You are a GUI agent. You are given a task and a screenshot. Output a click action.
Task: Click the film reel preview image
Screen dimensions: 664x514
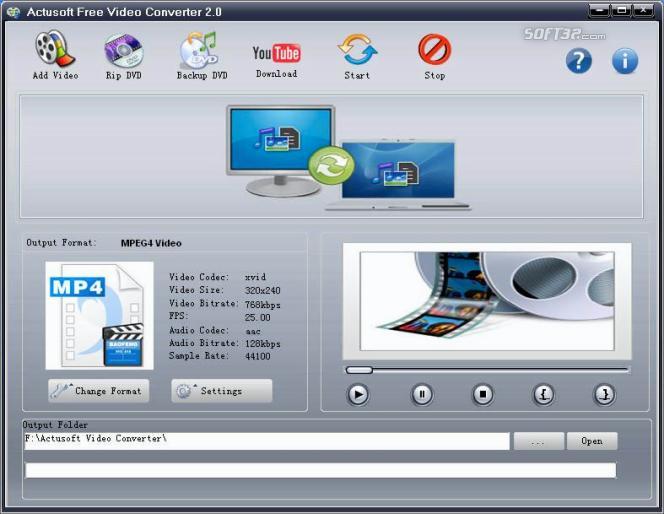tap(487, 301)
